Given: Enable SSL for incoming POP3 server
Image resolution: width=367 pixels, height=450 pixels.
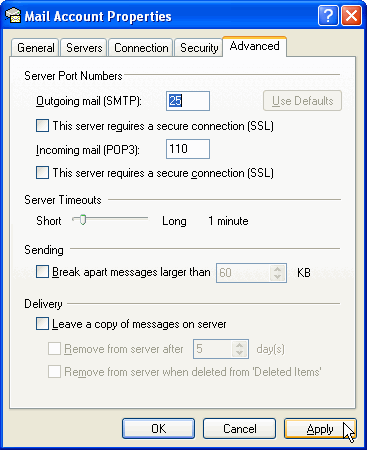Looking at the screenshot, I should point(42,173).
